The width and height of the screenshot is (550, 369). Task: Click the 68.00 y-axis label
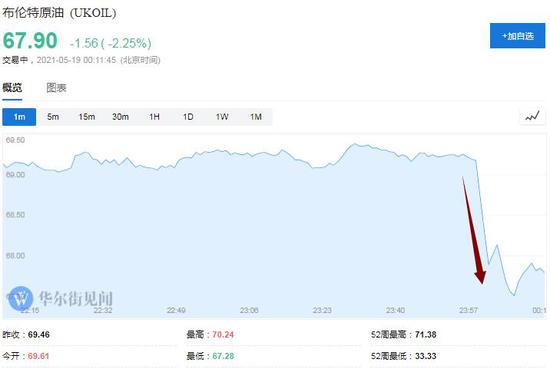point(15,255)
